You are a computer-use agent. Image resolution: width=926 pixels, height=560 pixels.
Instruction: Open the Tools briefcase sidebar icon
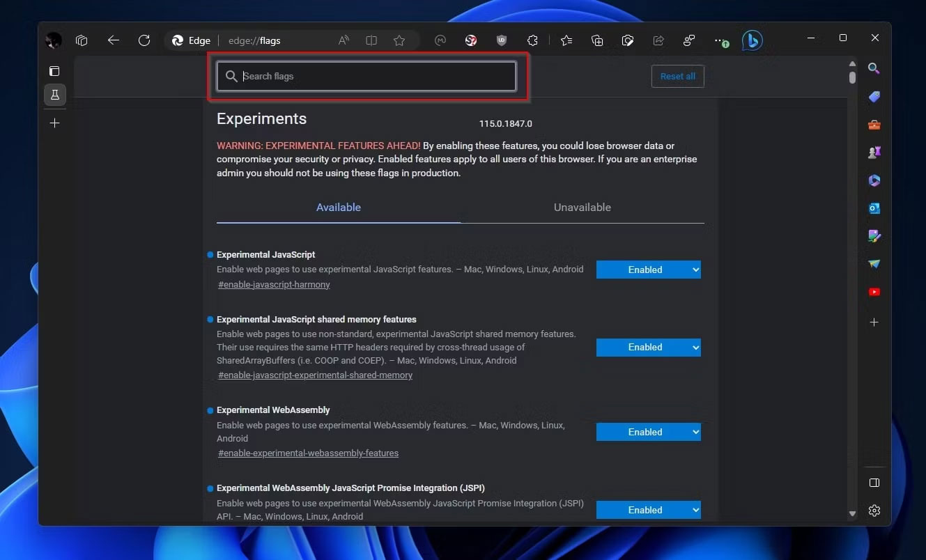[874, 125]
